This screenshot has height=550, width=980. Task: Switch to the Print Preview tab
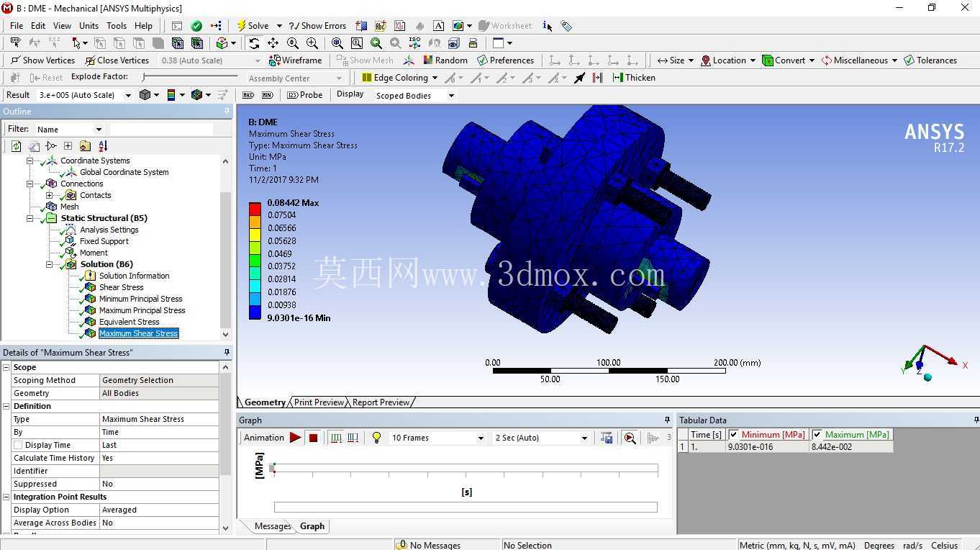(319, 402)
